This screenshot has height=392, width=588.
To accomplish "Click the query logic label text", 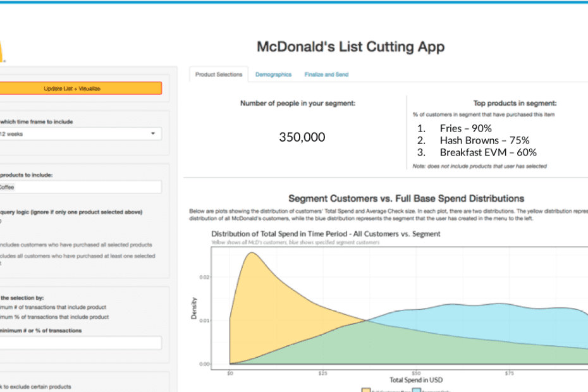I will [71, 212].
